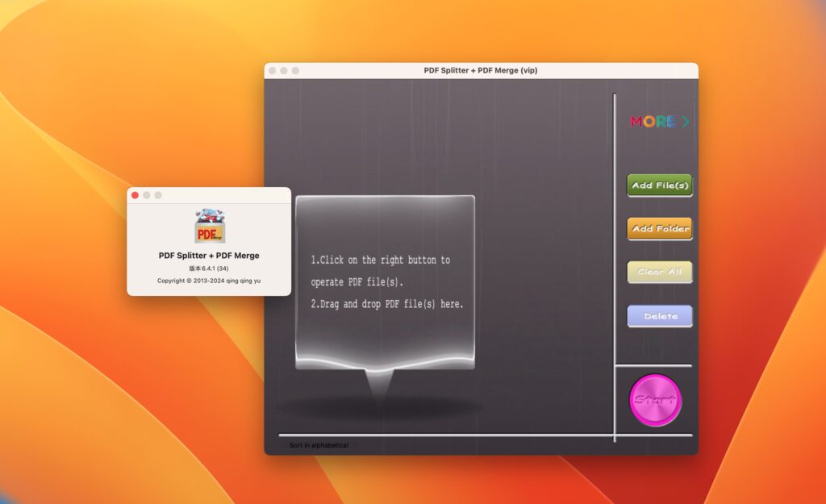Image resolution: width=826 pixels, height=504 pixels.
Task: Expand MORE using its chevron arrow
Action: tap(685, 122)
